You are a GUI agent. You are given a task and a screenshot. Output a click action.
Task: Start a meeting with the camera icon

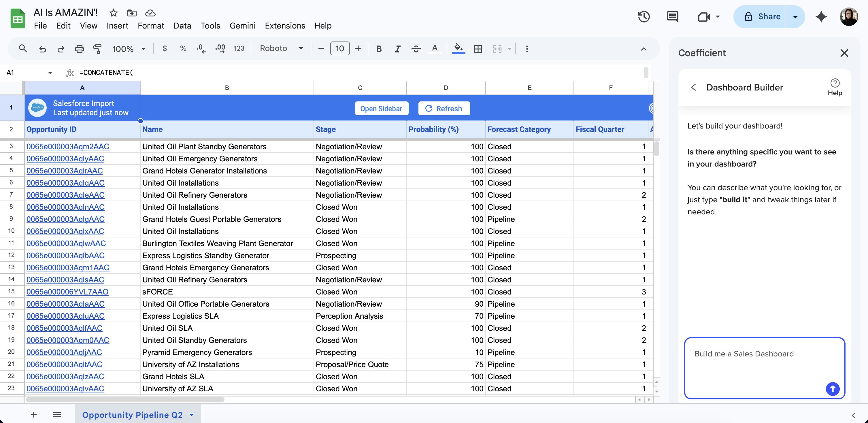(703, 16)
